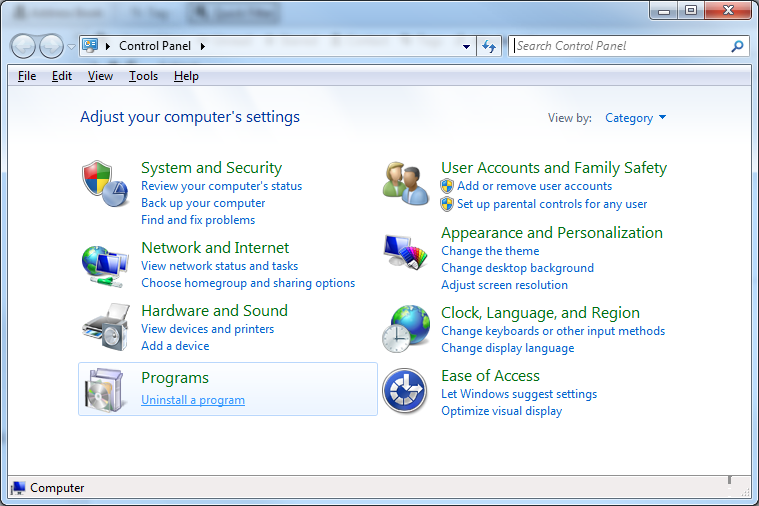Viewport: 759px width, 506px height.
Task: Open the View menu
Action: point(100,76)
